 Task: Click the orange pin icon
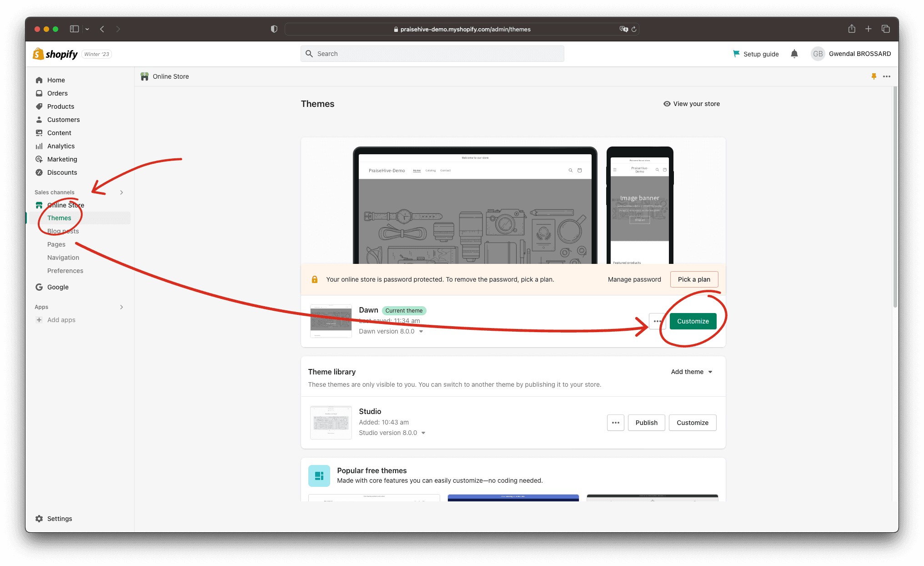(x=874, y=76)
